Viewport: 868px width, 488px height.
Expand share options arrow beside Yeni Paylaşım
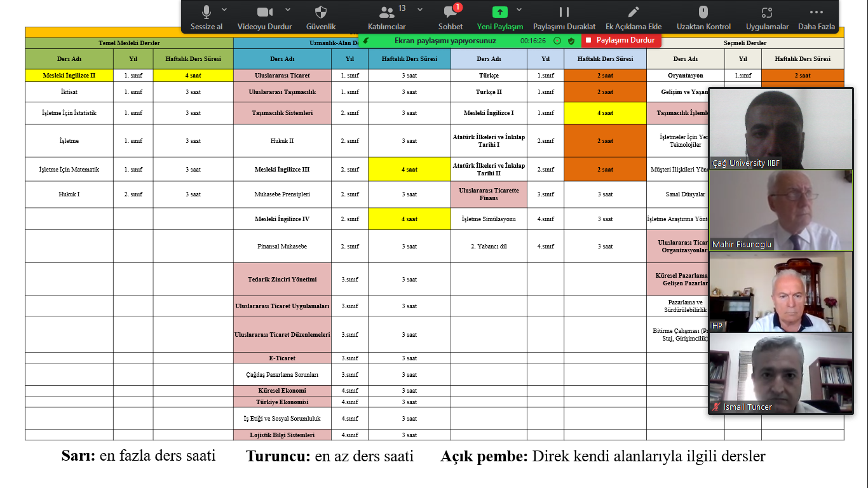519,10
